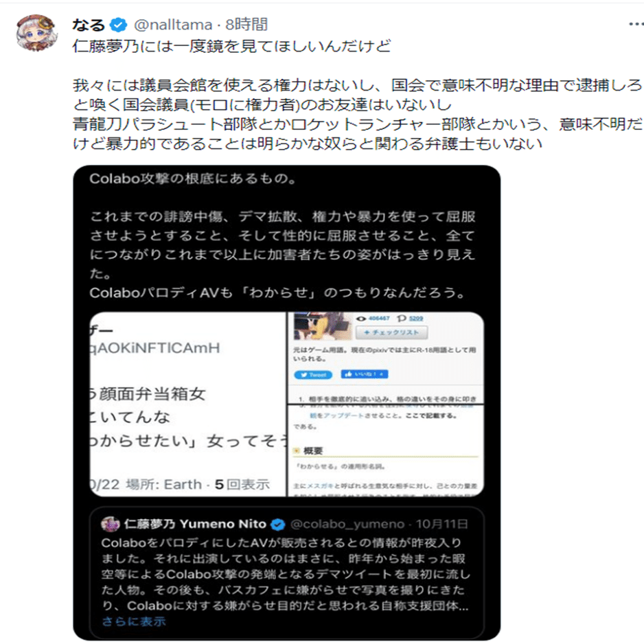Click the Facebook いいね button in screenshot
644x644 pixels.
pos(365,373)
